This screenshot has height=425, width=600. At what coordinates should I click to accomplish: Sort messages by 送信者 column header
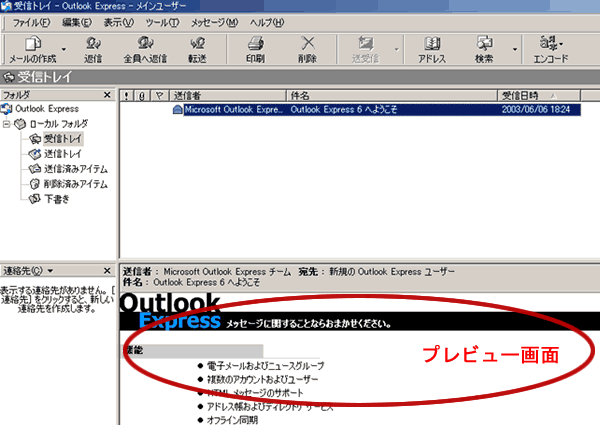(228, 96)
